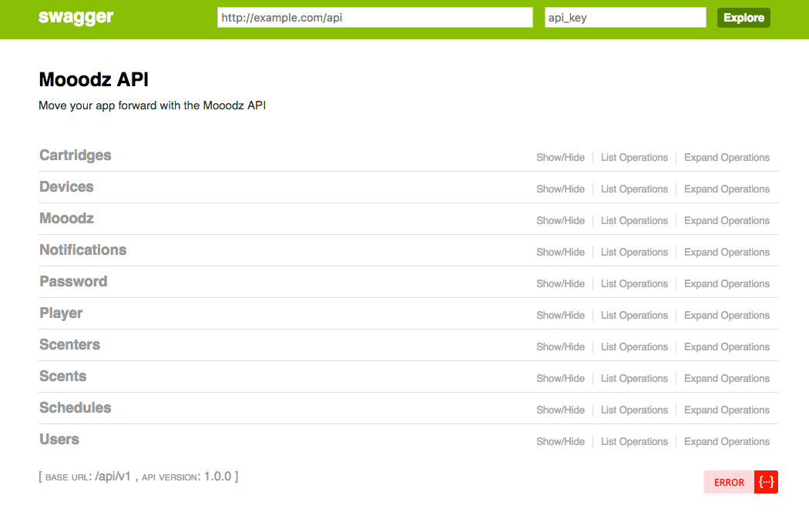Click the api_key input field
Image resolution: width=809 pixels, height=532 pixels.
pyautogui.click(x=625, y=18)
